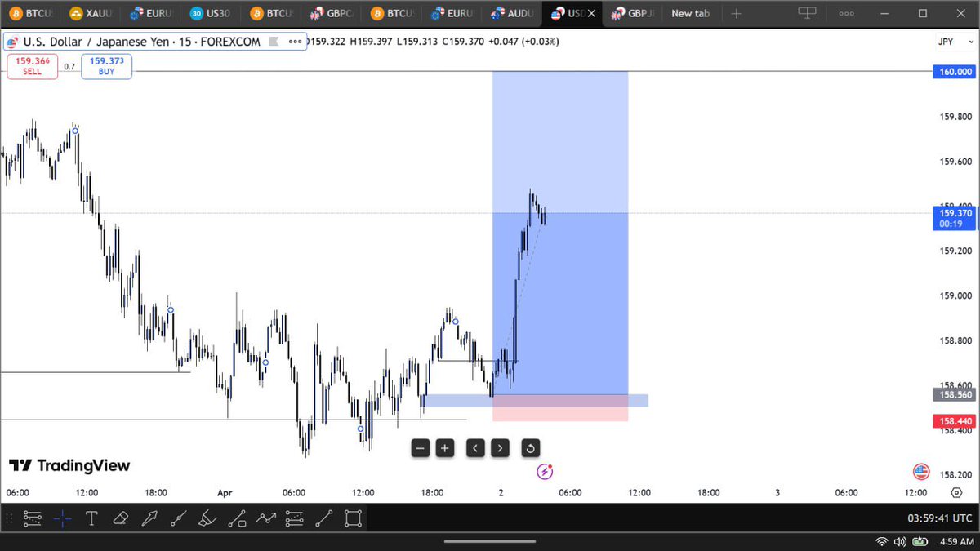Open the volume tray icon
Viewport: 980px width, 551px height.
901,540
